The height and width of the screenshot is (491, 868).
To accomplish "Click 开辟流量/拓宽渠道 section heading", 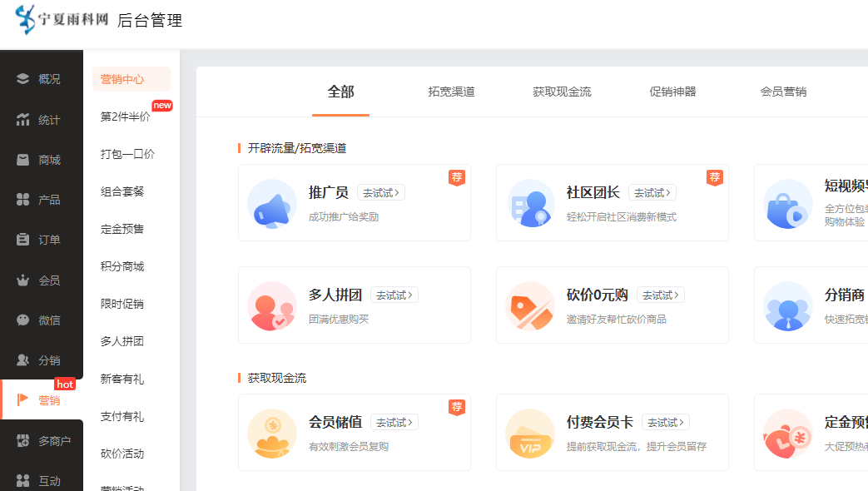I will [297, 148].
